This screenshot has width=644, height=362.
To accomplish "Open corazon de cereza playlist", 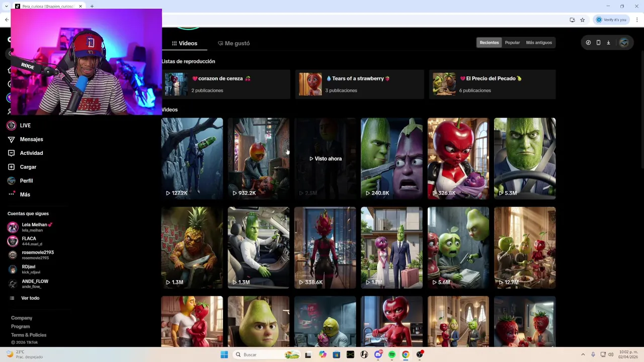I will tap(226, 84).
